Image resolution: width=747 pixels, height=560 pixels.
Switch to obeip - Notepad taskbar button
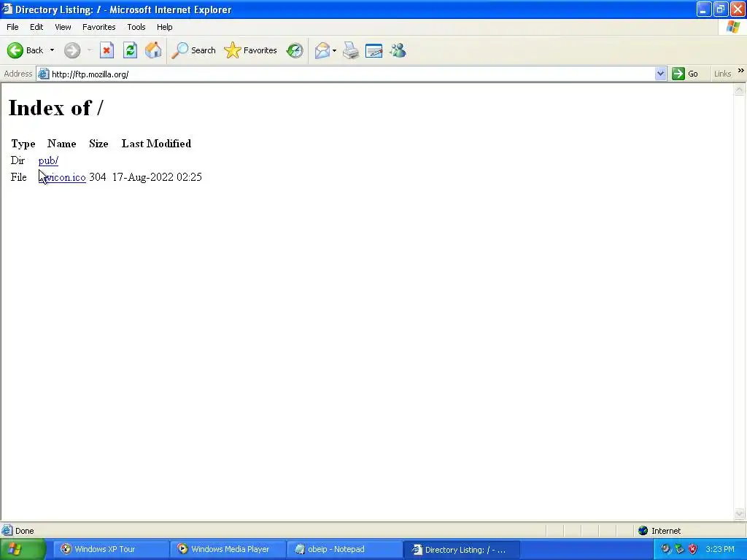(x=344, y=549)
